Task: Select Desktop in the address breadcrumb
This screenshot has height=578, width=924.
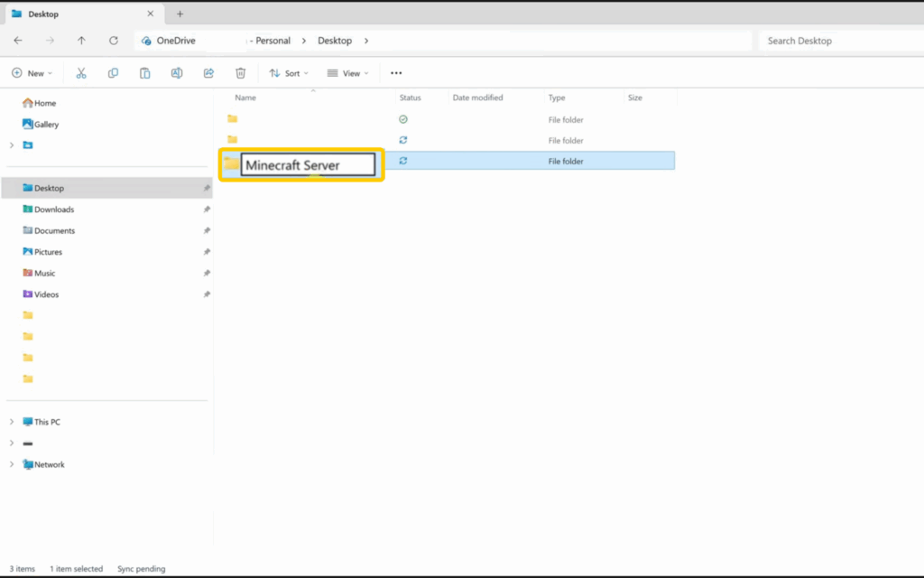Action: [335, 41]
